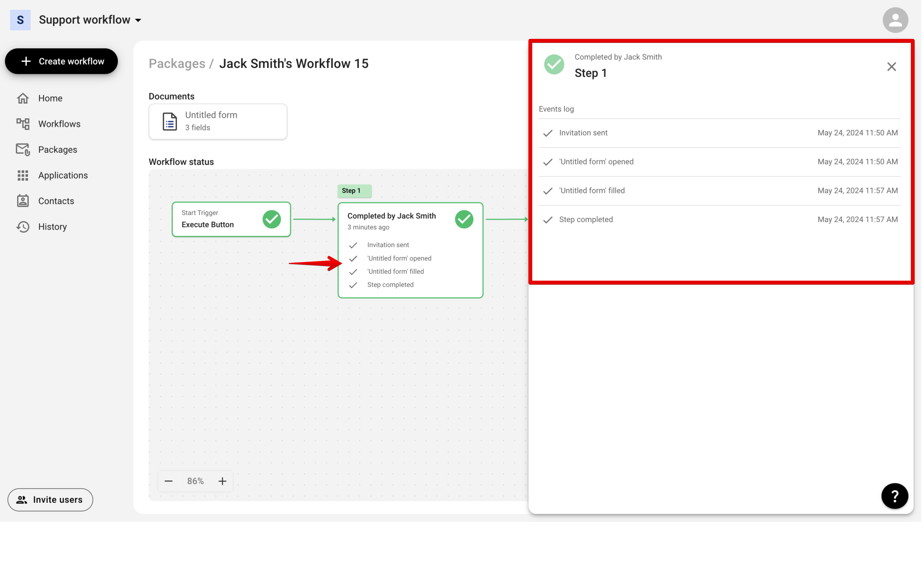Click the Start Trigger green checkmark
This screenshot has height=578, width=924.
[271, 219]
